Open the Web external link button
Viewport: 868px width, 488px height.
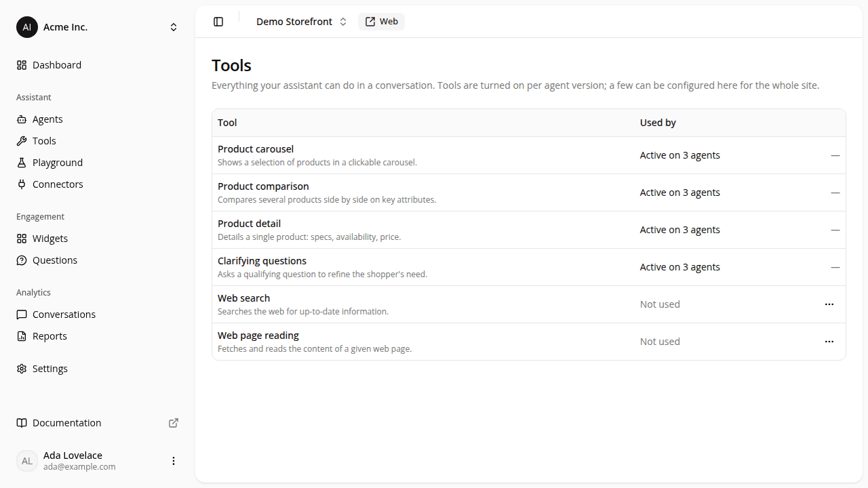[381, 22]
